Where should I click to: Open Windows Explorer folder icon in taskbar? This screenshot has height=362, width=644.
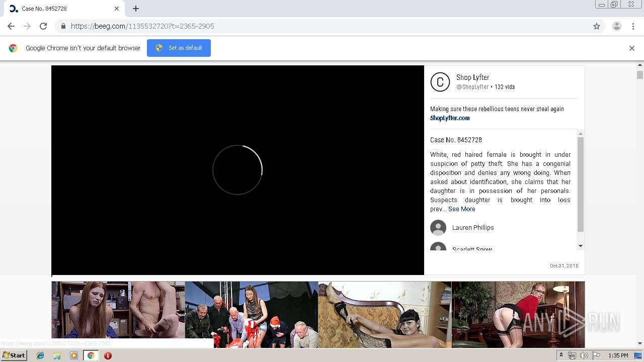point(57,355)
